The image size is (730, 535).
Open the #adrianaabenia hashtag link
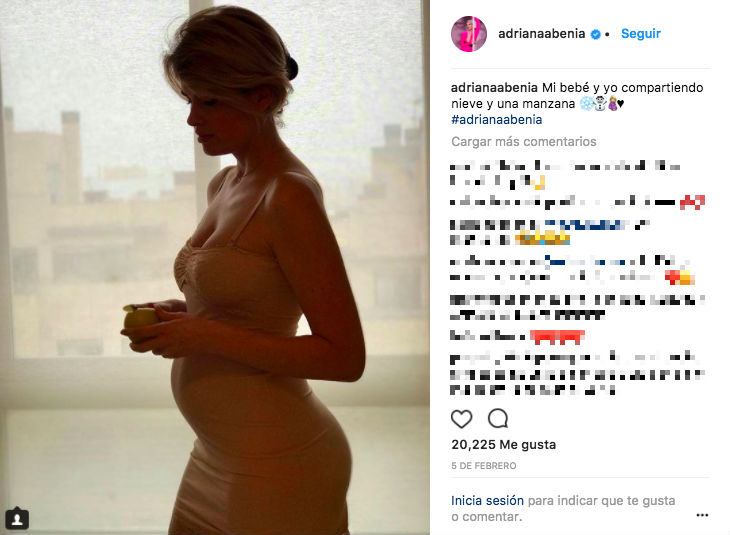496,120
